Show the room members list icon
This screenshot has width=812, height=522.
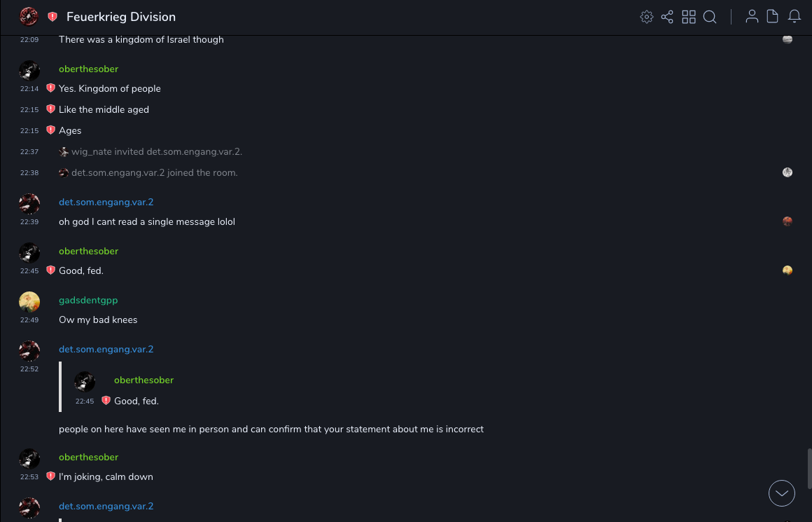(752, 17)
